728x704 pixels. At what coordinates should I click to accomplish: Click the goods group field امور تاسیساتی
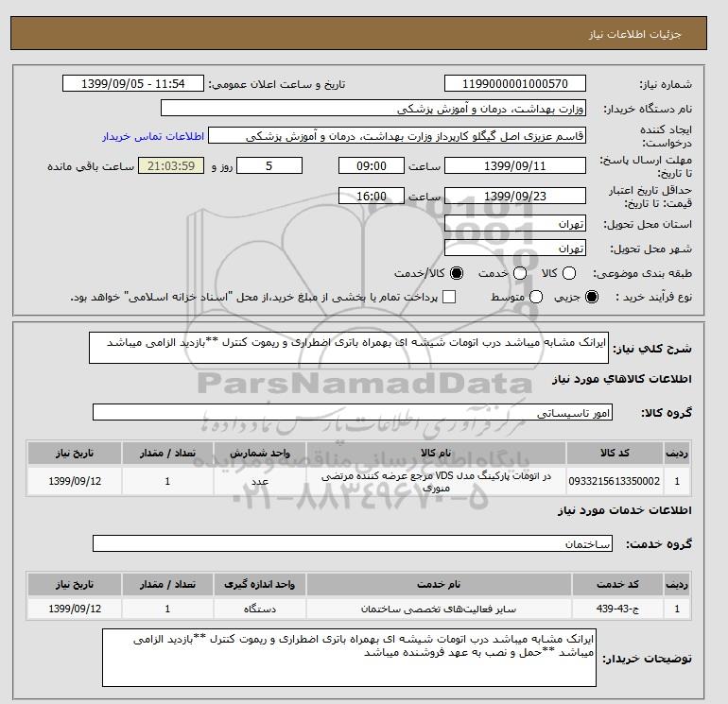353,412
